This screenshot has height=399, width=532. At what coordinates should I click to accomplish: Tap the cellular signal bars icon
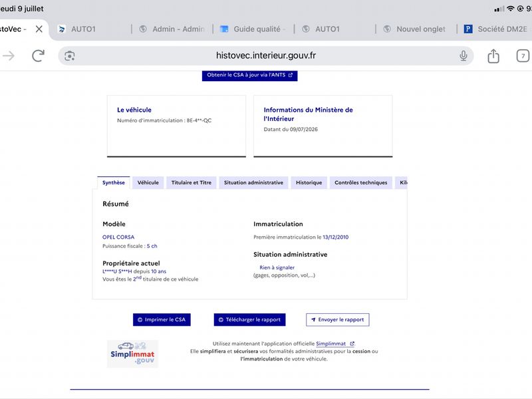(499, 9)
